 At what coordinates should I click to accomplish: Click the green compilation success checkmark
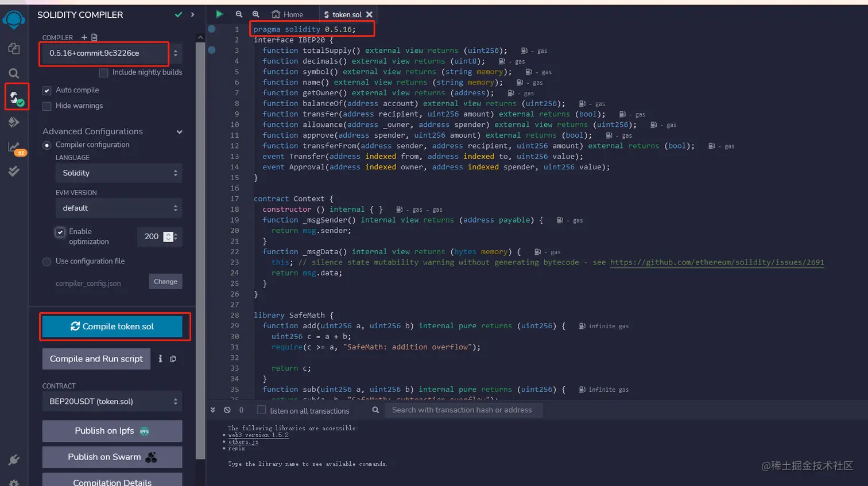179,14
